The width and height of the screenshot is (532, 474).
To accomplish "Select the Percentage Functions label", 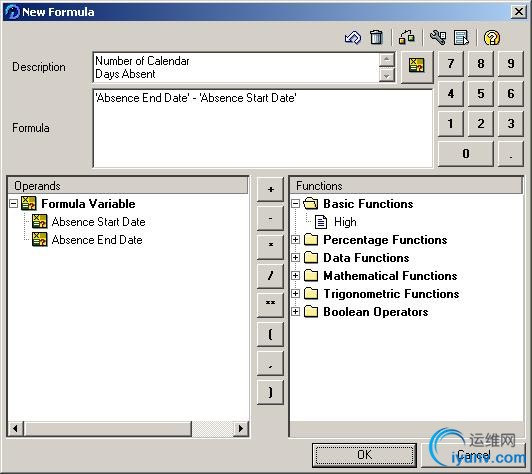I will pyautogui.click(x=385, y=240).
